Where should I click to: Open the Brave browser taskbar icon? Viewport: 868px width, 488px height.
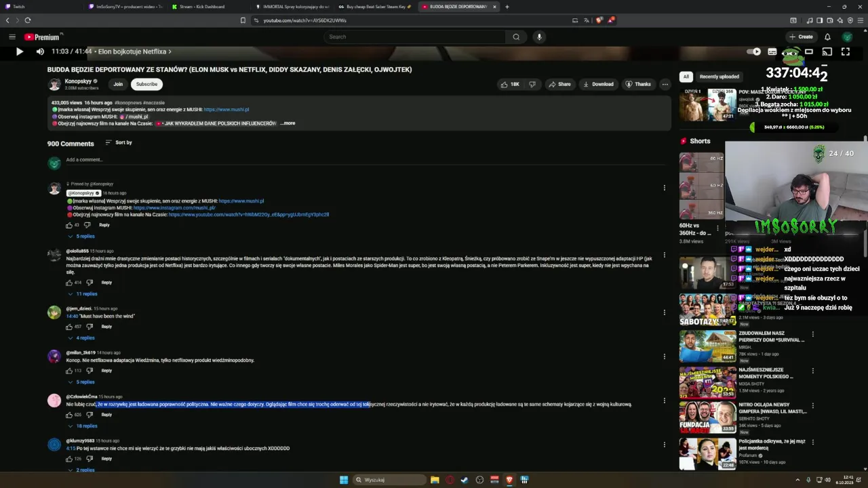pyautogui.click(x=509, y=480)
